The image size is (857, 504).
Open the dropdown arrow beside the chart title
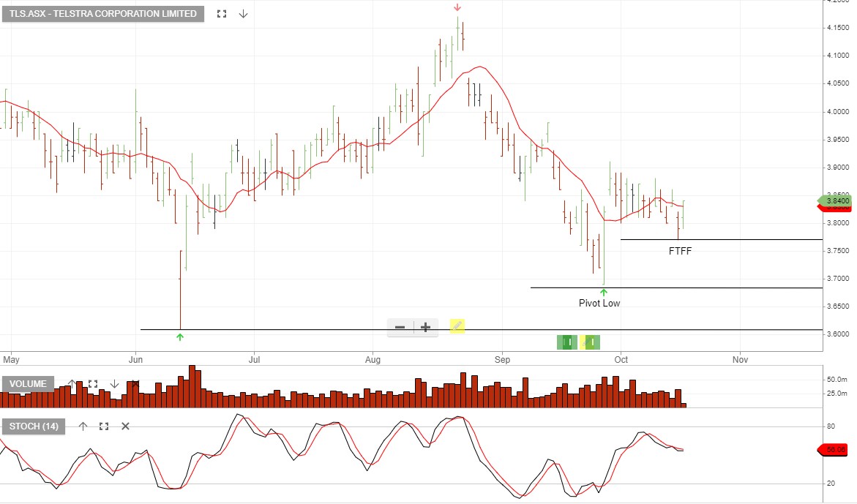tap(243, 13)
